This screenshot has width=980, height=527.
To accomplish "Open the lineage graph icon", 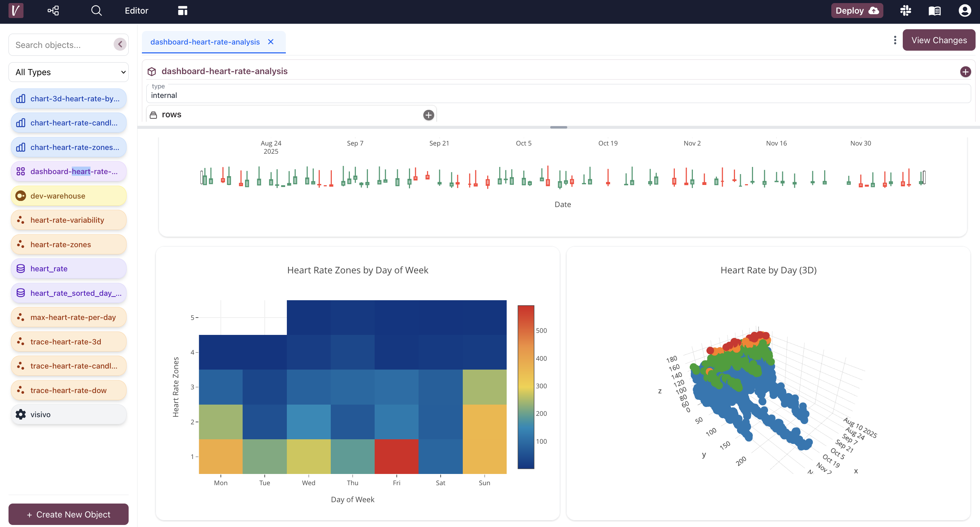I will [53, 11].
